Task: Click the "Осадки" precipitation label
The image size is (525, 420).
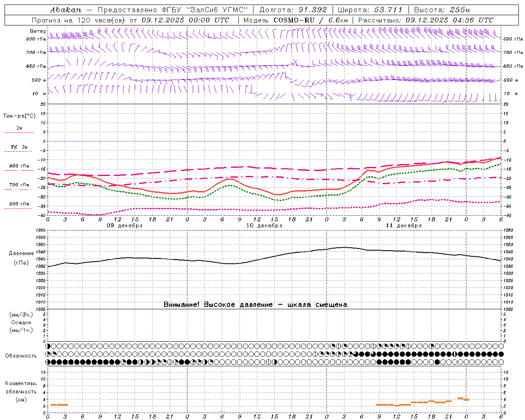Action: pyautogui.click(x=21, y=322)
